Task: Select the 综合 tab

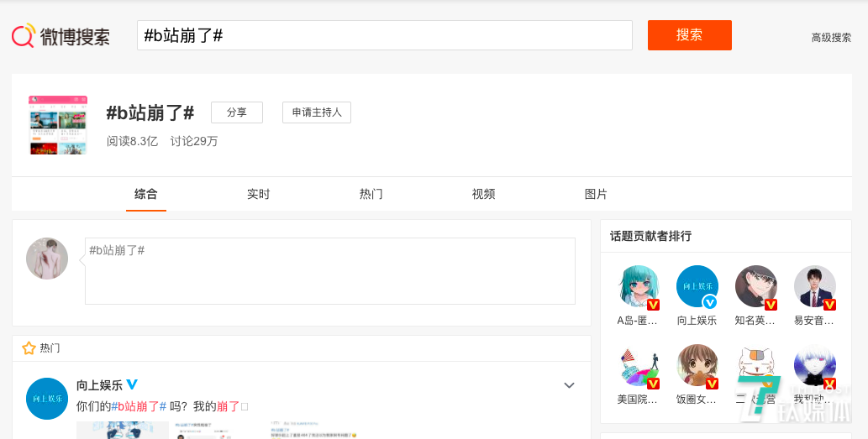Action: 146,194
